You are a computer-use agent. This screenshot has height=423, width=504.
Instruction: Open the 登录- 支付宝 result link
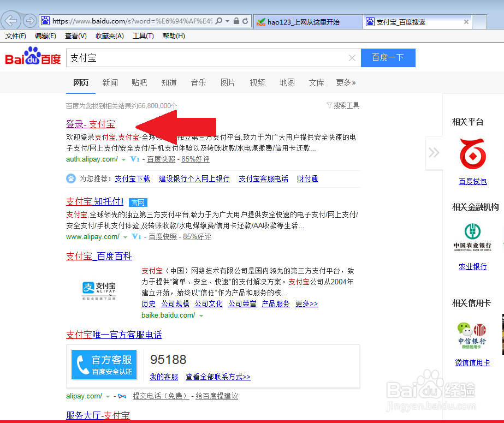click(90, 124)
